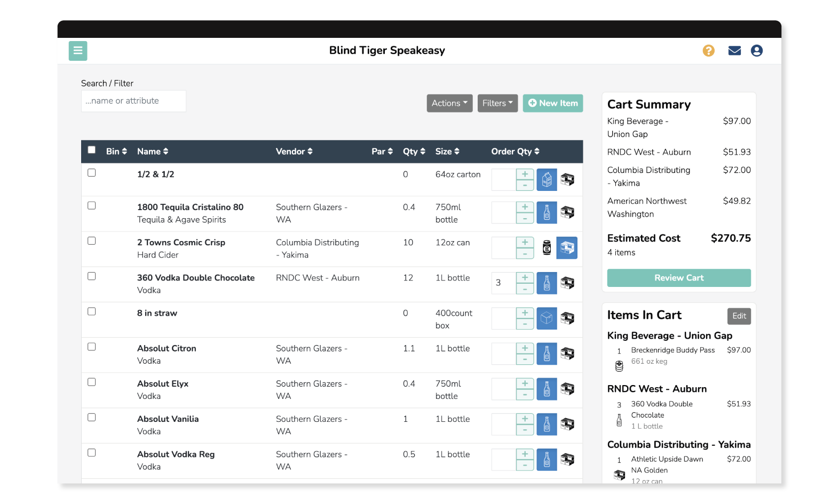Select bottle unit for 1800 Tequila Cristalino

(547, 212)
